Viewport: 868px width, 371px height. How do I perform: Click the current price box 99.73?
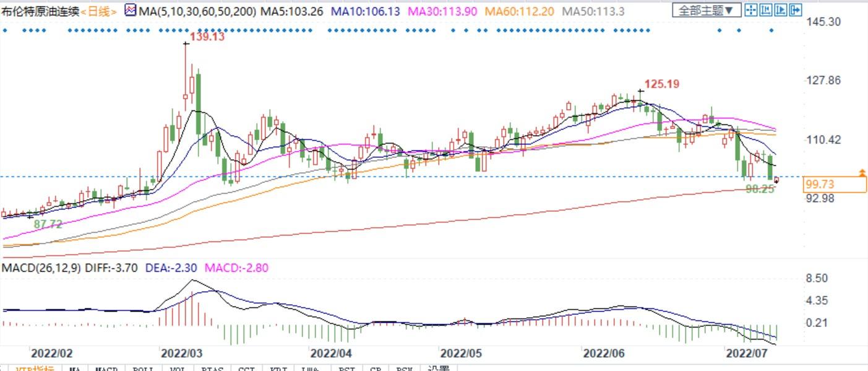[x=835, y=184]
